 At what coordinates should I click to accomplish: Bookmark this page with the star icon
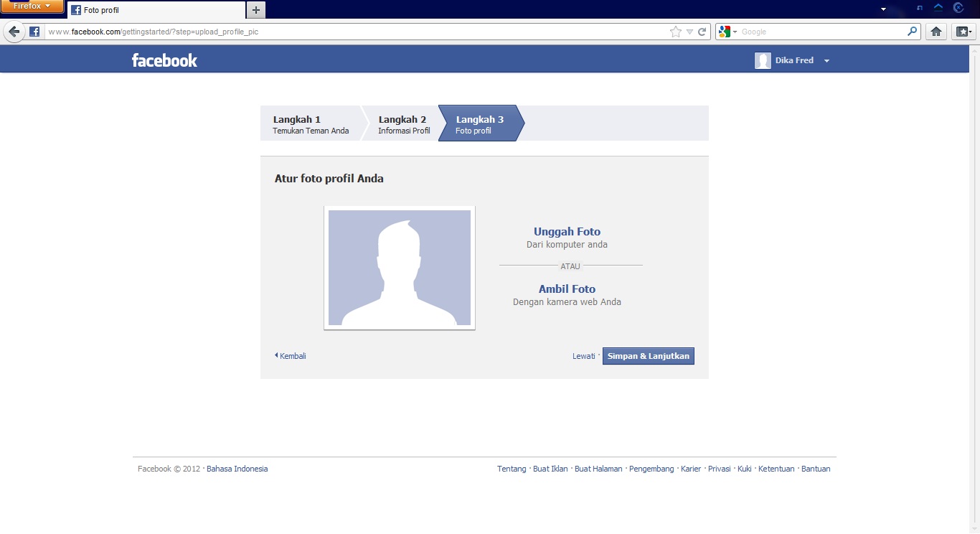pos(675,32)
